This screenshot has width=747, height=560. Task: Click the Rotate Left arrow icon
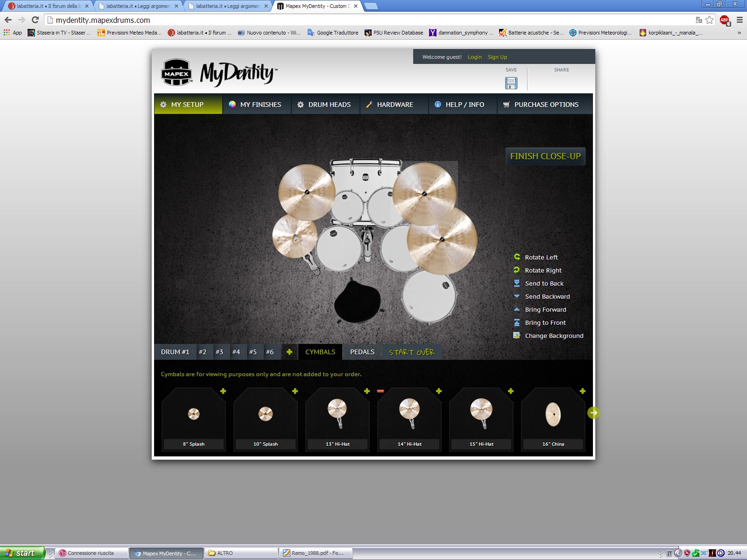[517, 257]
